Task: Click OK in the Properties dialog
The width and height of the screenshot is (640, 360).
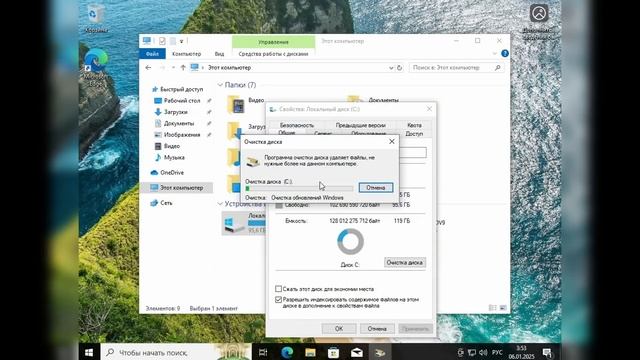Action: click(339, 329)
